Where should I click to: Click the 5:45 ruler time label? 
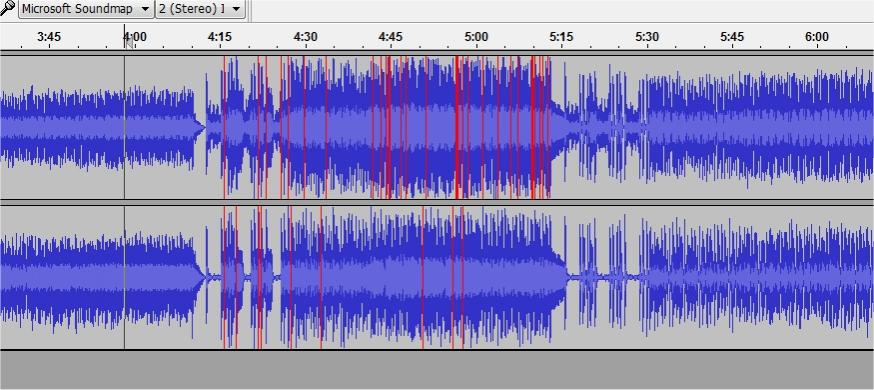[x=732, y=37]
